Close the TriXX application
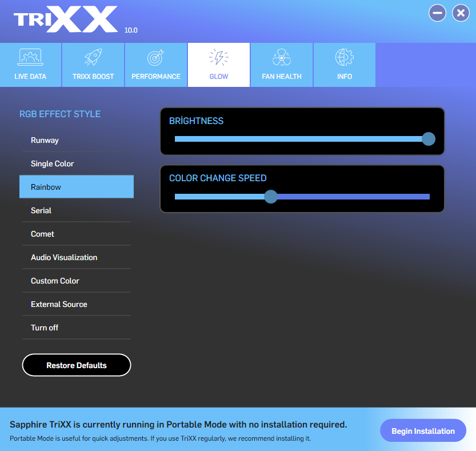 click(x=461, y=13)
